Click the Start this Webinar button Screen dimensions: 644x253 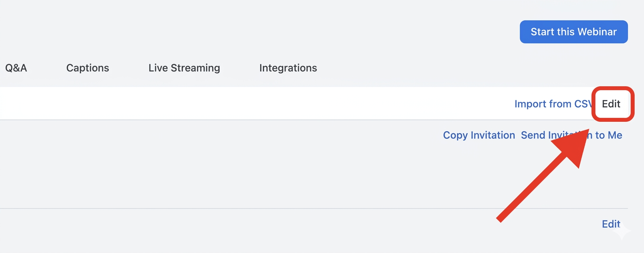point(573,32)
